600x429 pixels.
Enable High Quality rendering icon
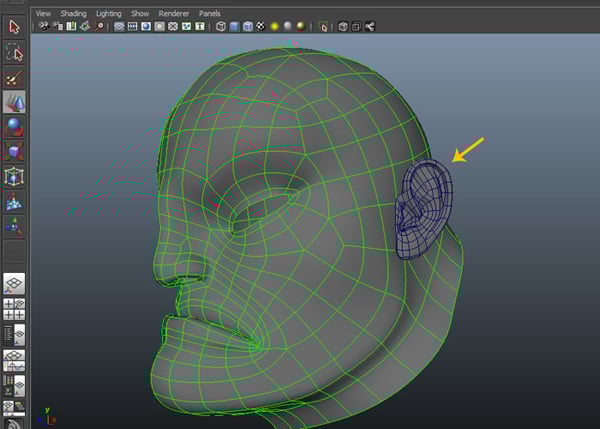[x=301, y=26]
